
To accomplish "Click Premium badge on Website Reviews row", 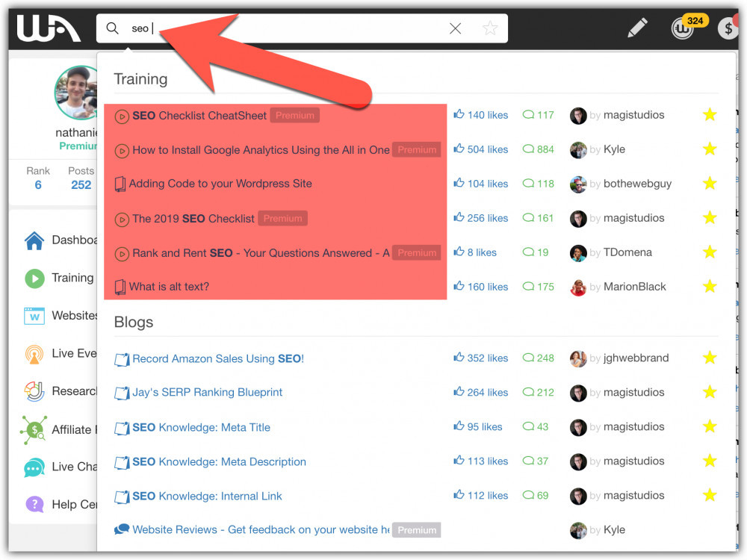I will click(417, 530).
